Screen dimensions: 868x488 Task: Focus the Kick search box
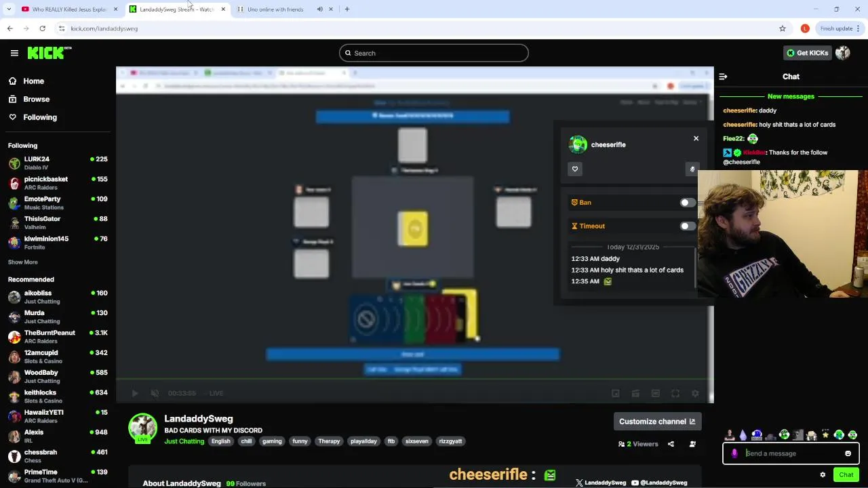[434, 53]
